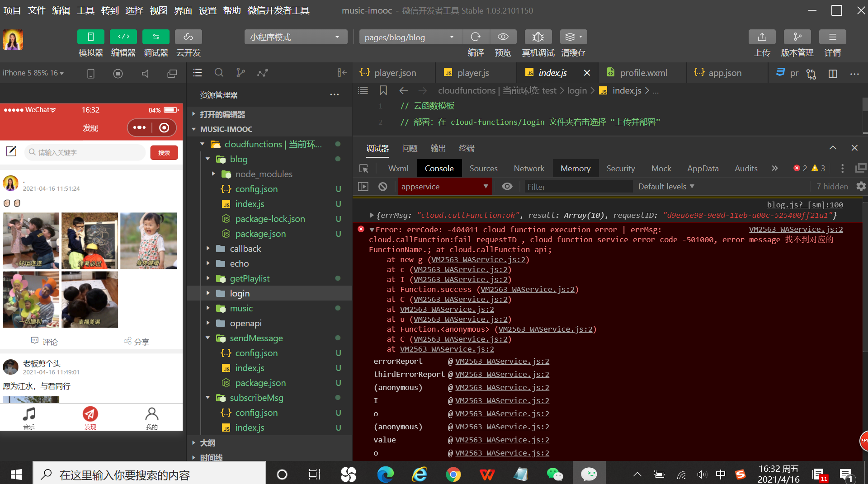Click the clear console icon
Screen dimensions: 868x484
[383, 187]
